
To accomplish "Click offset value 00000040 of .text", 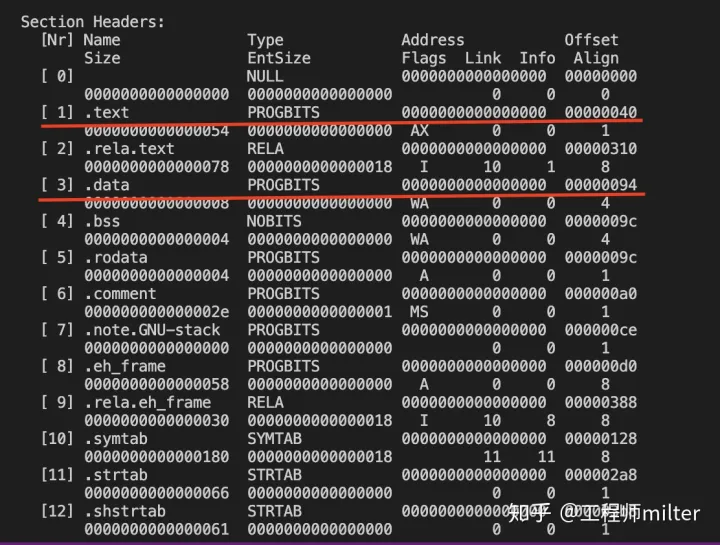I will [x=601, y=112].
